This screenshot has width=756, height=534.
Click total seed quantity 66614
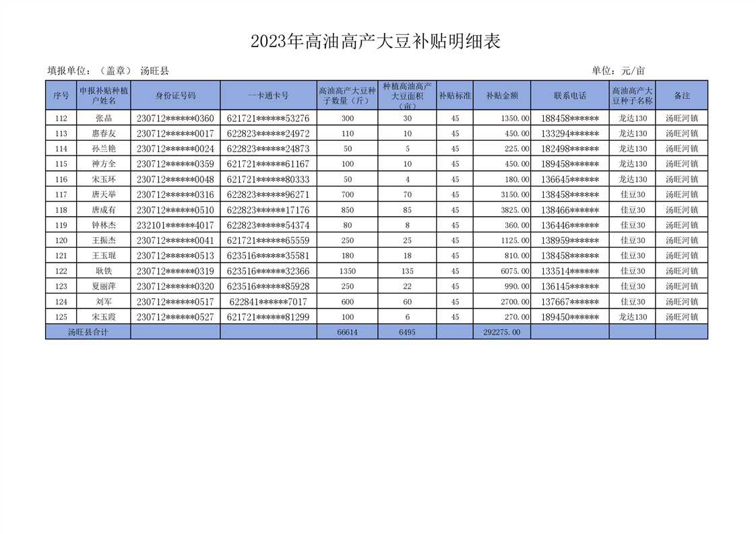[x=348, y=332]
